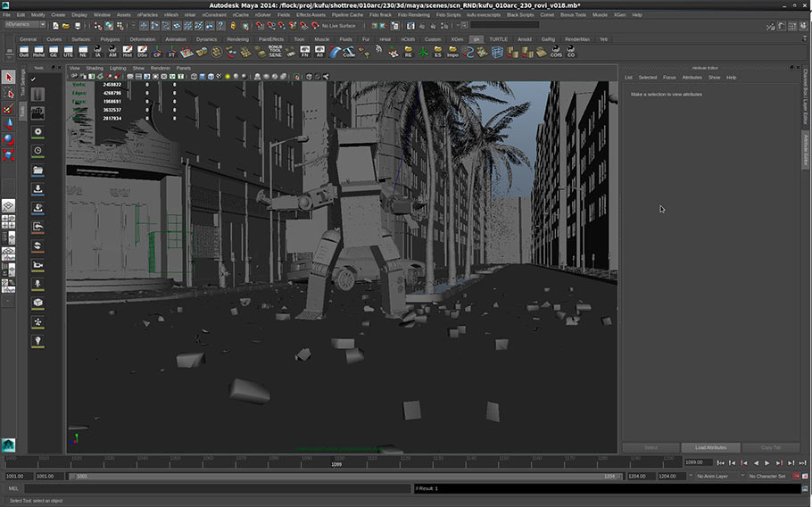Open the No Anim Layer dropdown
Image resolution: width=812 pixels, height=507 pixels.
[x=716, y=477]
